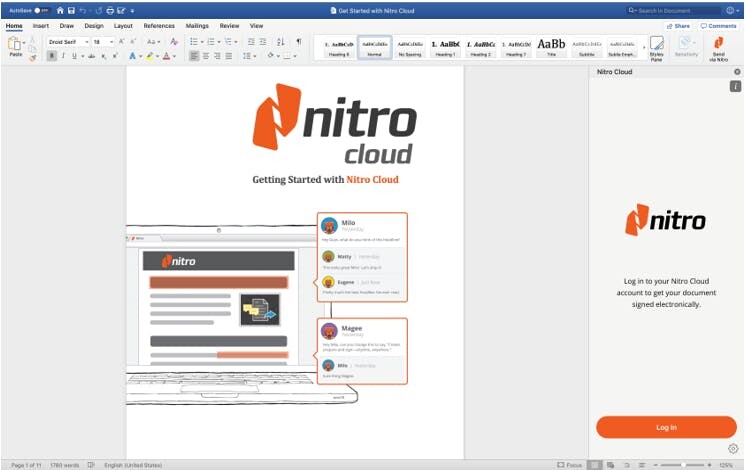Toggle Bold formatting
This screenshot has height=470, width=746.
tap(52, 56)
